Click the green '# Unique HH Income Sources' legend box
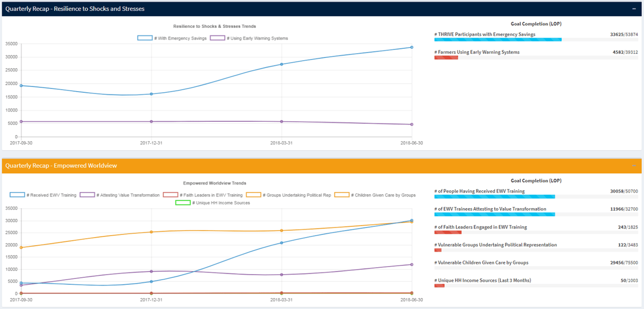The image size is (644, 309). tap(183, 203)
